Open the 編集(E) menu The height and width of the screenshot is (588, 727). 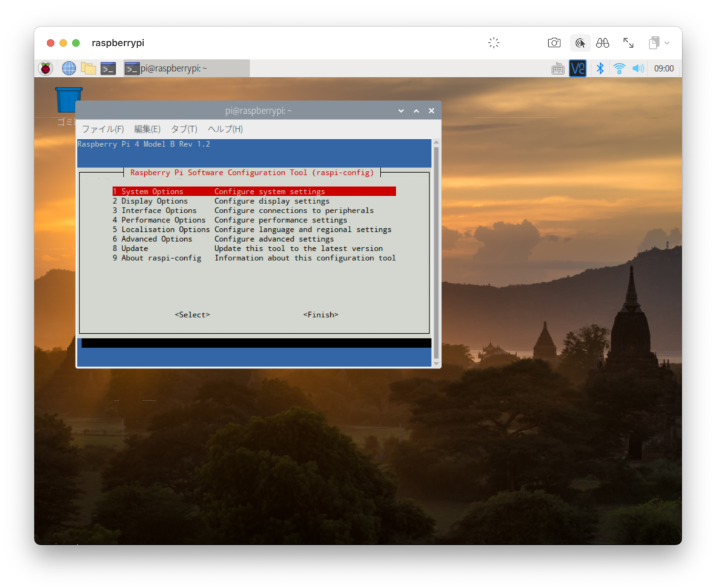[x=147, y=129]
